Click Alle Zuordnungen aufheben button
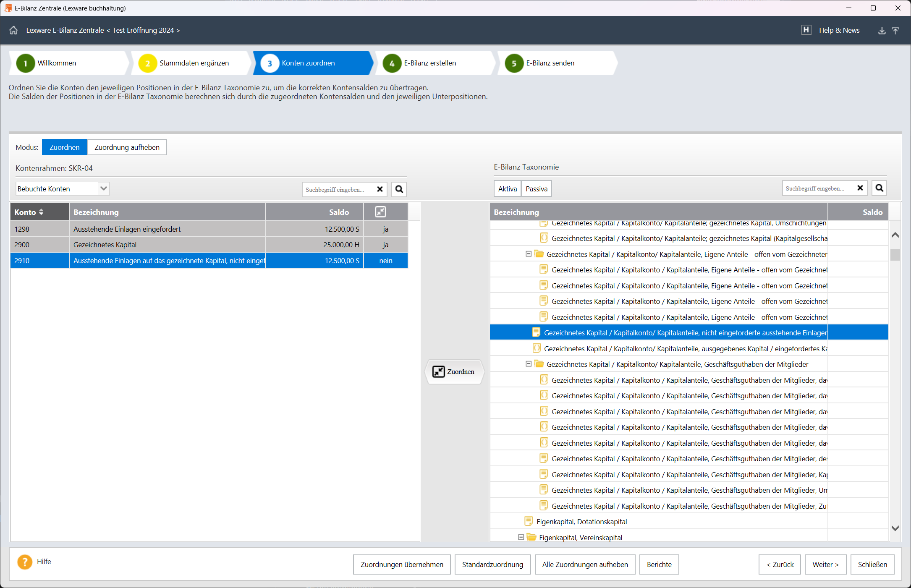The width and height of the screenshot is (911, 588). pos(585,564)
